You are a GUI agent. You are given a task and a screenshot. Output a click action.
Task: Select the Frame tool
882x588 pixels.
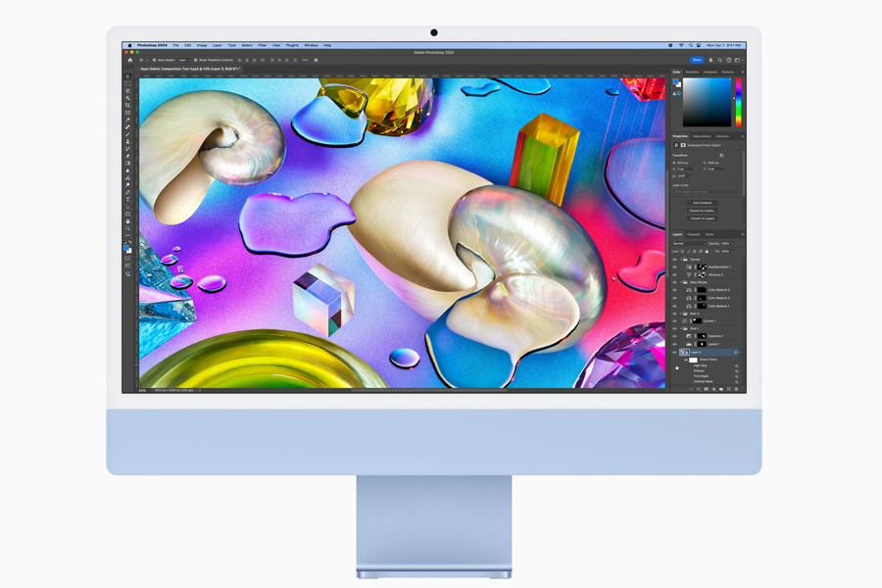(127, 113)
